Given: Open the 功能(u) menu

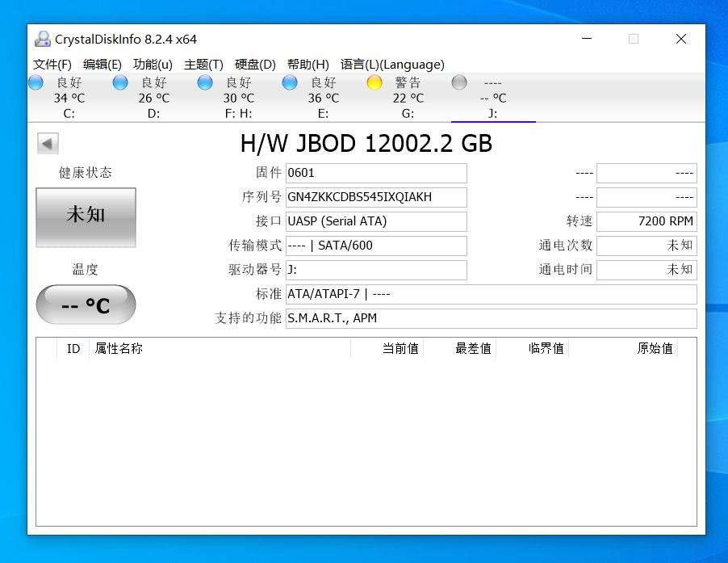Looking at the screenshot, I should 153,64.
